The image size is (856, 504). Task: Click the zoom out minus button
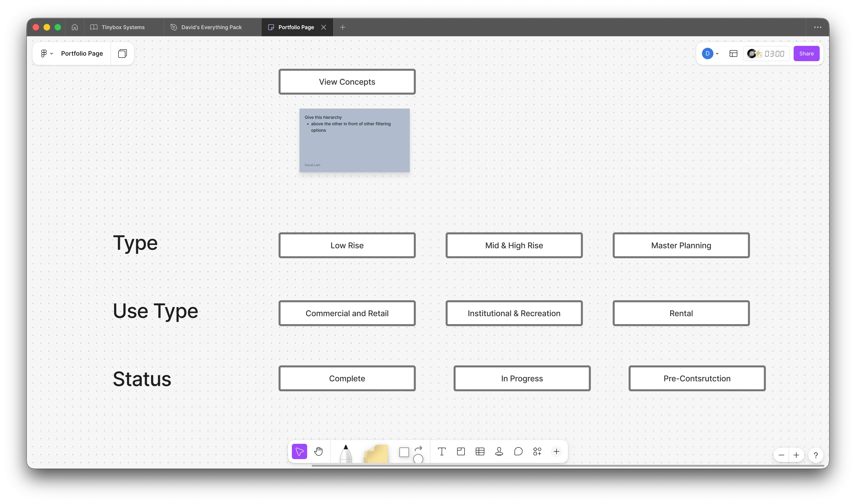pyautogui.click(x=781, y=455)
